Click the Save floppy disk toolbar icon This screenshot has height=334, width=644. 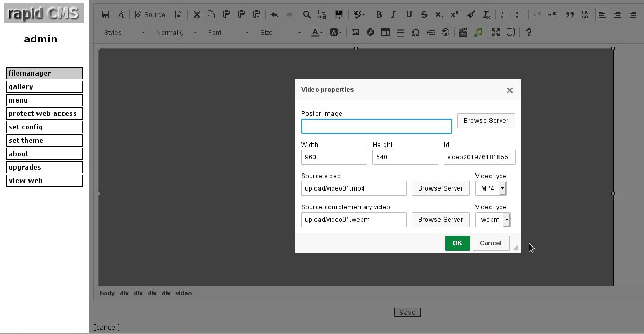click(x=106, y=15)
